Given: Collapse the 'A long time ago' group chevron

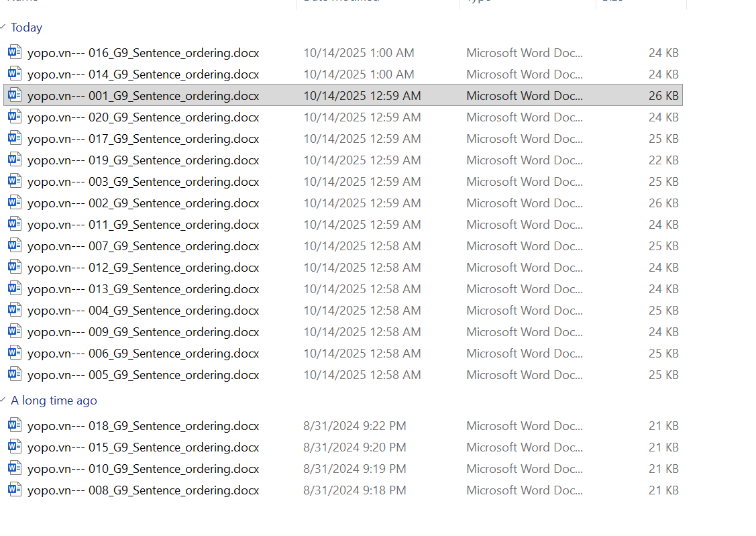Looking at the screenshot, I should [x=3, y=400].
